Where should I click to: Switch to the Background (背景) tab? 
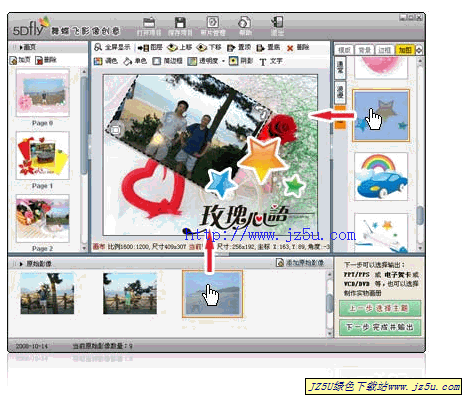click(364, 50)
